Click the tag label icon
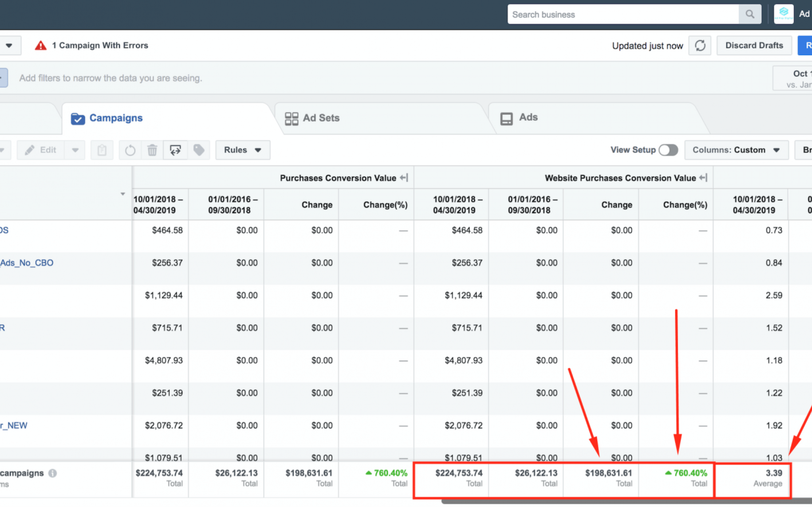 pyautogui.click(x=199, y=150)
